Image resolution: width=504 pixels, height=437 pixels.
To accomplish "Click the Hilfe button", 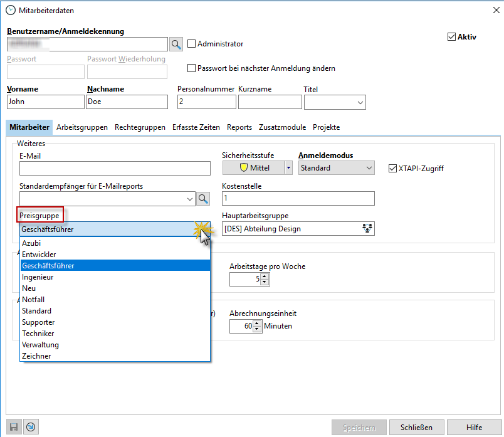I will (474, 428).
